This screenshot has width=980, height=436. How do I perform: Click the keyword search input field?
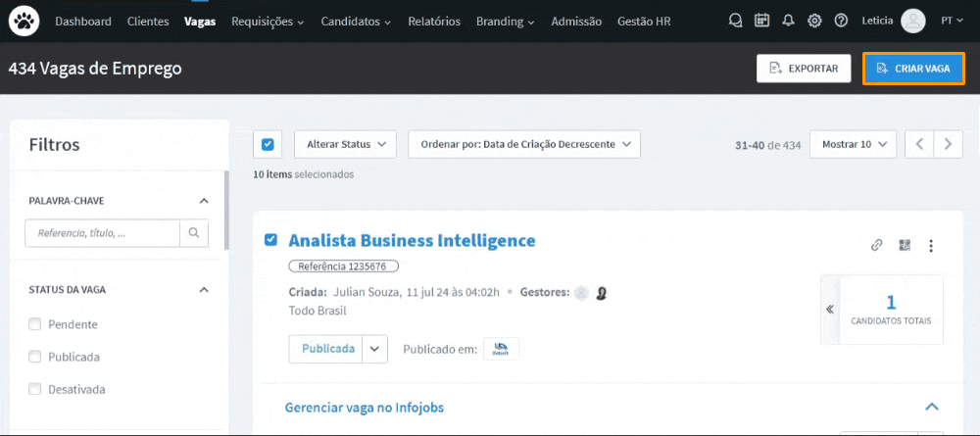(x=103, y=233)
